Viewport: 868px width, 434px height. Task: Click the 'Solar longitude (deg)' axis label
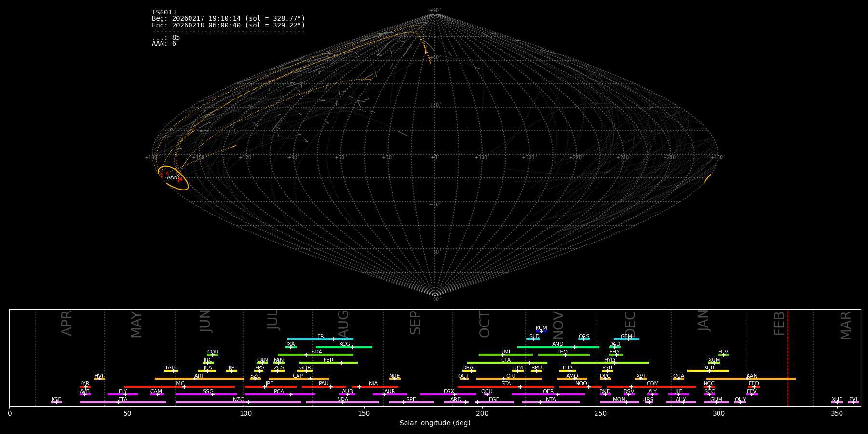[435, 423]
